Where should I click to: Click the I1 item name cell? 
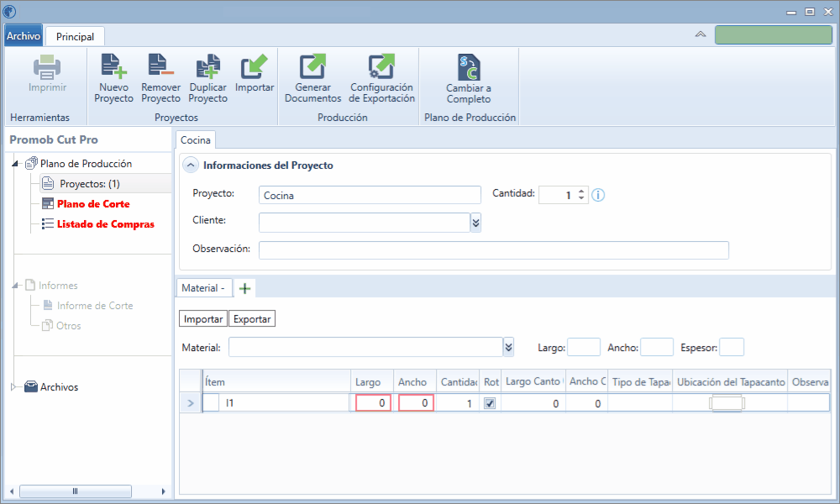tap(284, 402)
